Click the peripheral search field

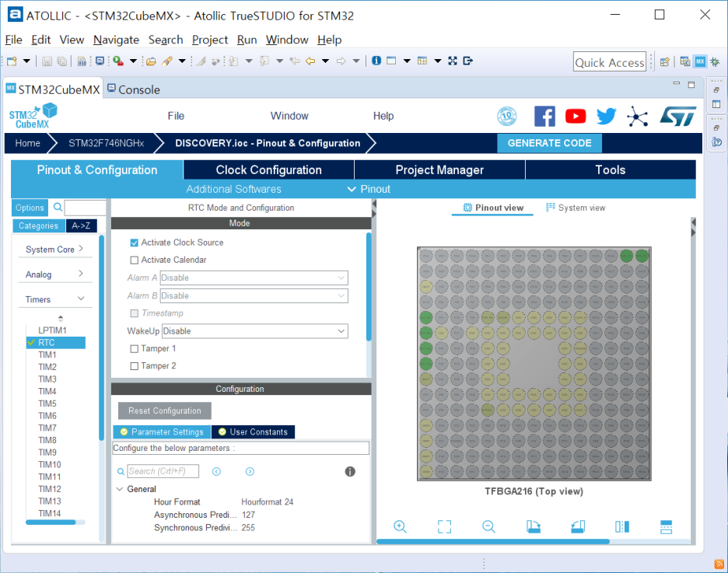86,208
